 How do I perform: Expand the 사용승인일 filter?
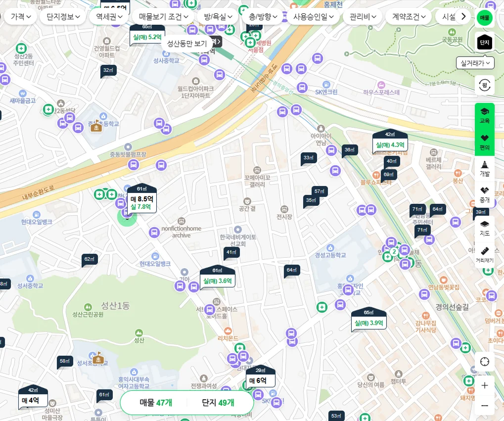pyautogui.click(x=313, y=16)
